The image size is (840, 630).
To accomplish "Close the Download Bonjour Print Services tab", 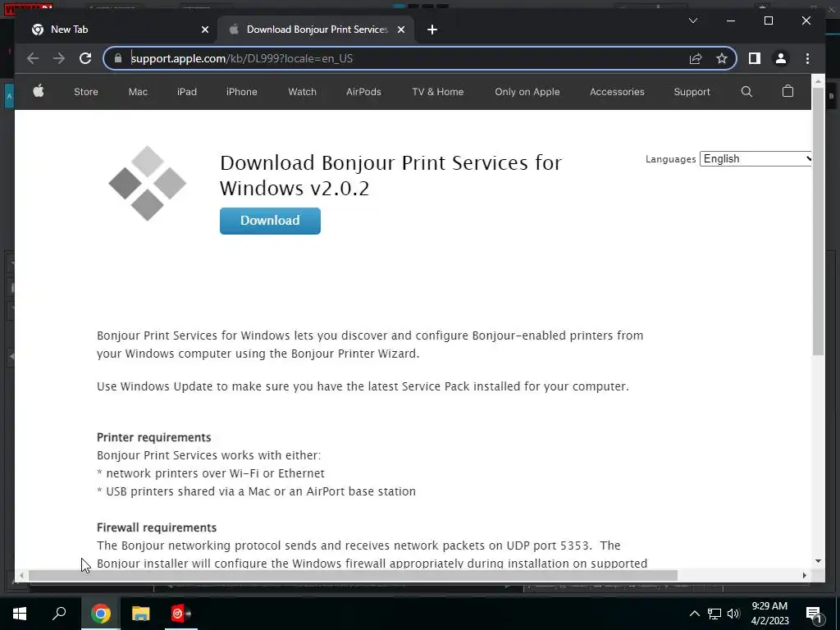I will point(400,30).
